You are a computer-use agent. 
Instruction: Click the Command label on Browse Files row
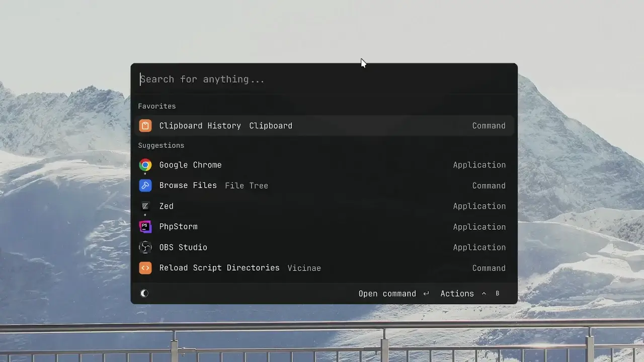coord(489,186)
